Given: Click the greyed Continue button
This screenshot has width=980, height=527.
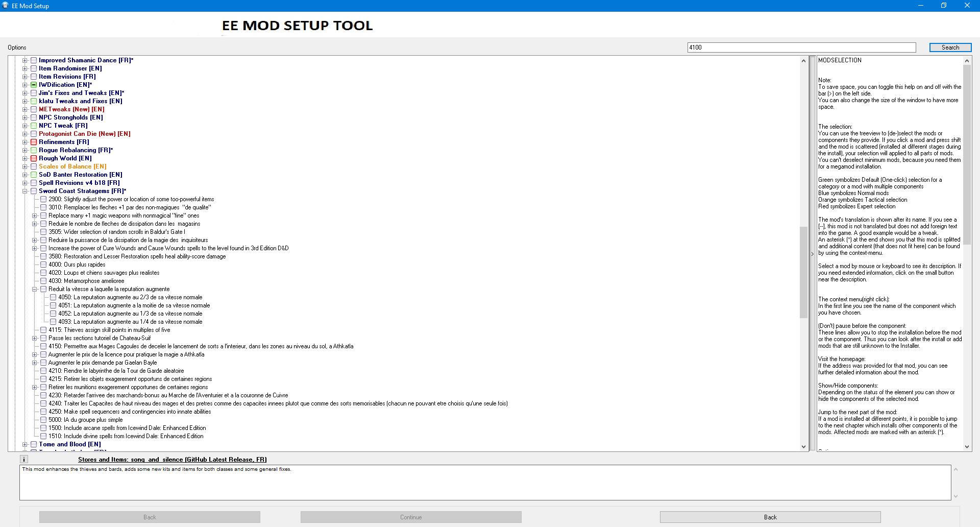Looking at the screenshot, I should [x=411, y=517].
